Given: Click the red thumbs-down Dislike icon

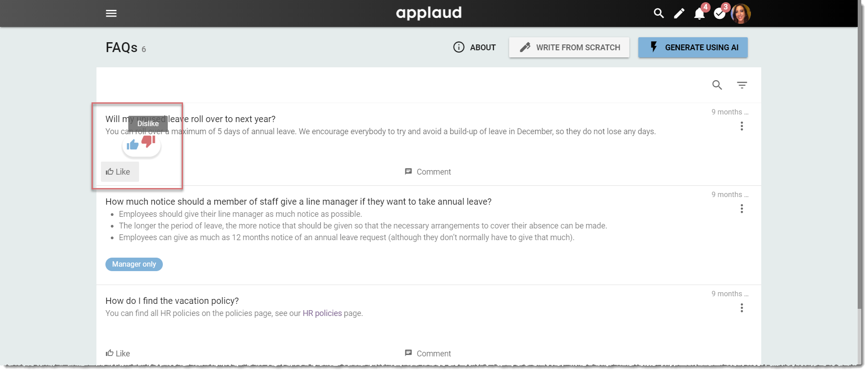Looking at the screenshot, I should [148, 141].
